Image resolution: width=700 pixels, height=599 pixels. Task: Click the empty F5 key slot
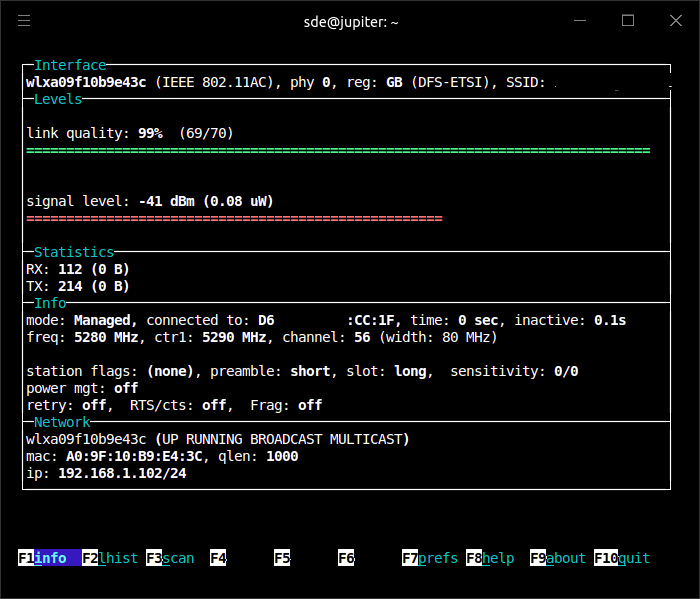tap(282, 558)
